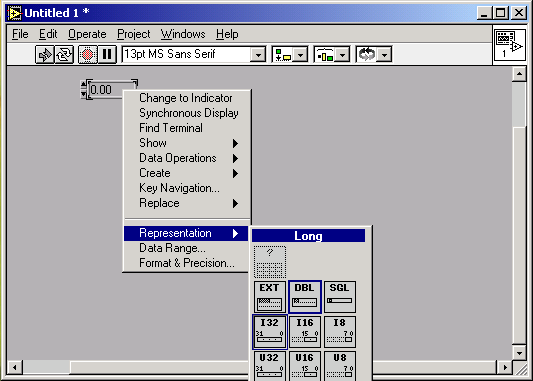Close the Untitled 1 window
The width and height of the screenshot is (533, 381).
(x=519, y=13)
